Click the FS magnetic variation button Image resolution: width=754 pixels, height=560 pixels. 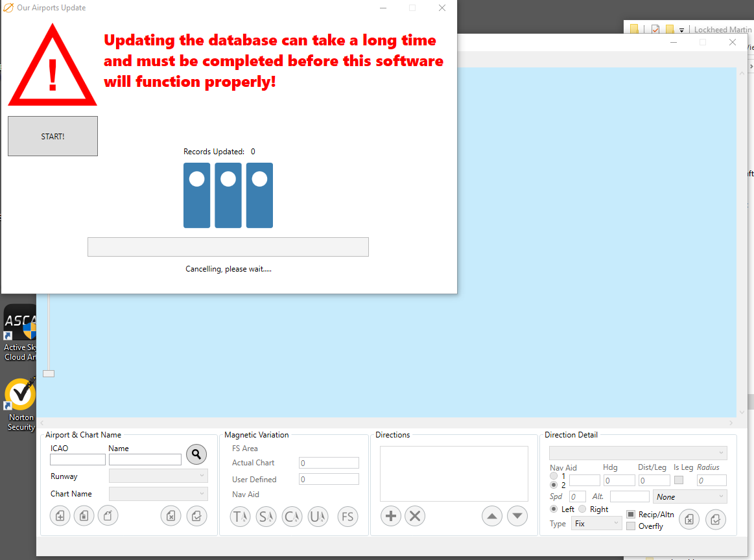point(348,517)
